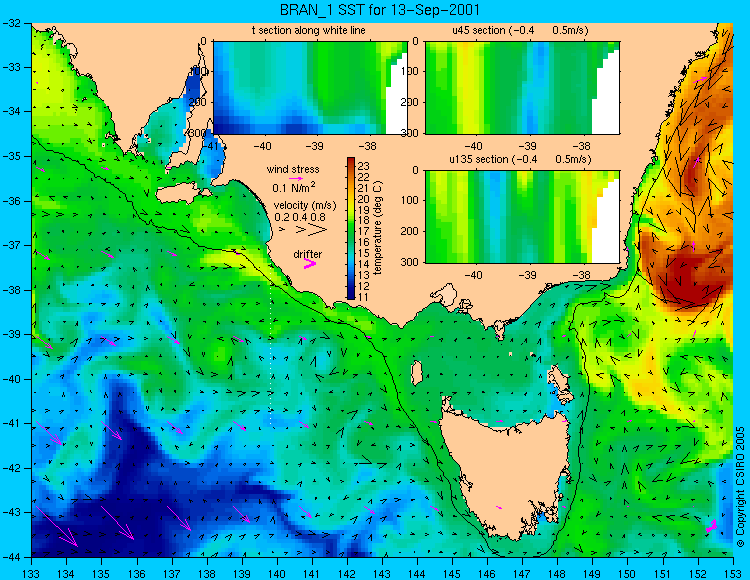Click the '-44' latitude label on main axis

tap(11, 557)
